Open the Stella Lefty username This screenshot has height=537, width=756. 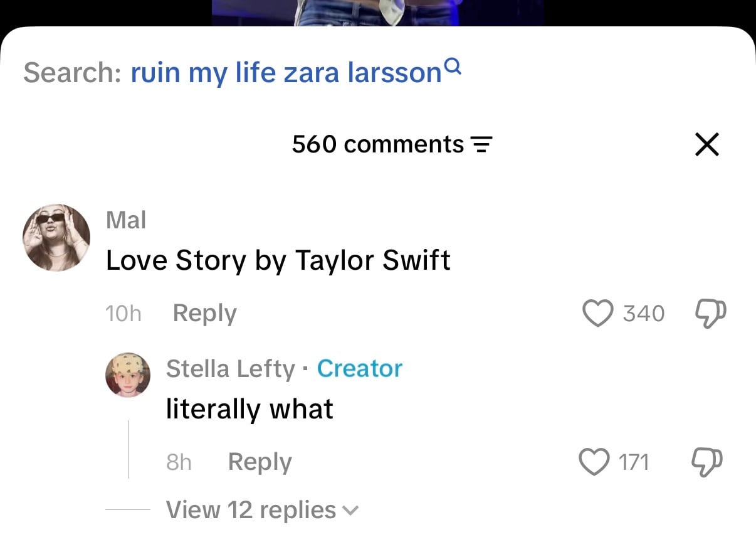[x=230, y=369]
